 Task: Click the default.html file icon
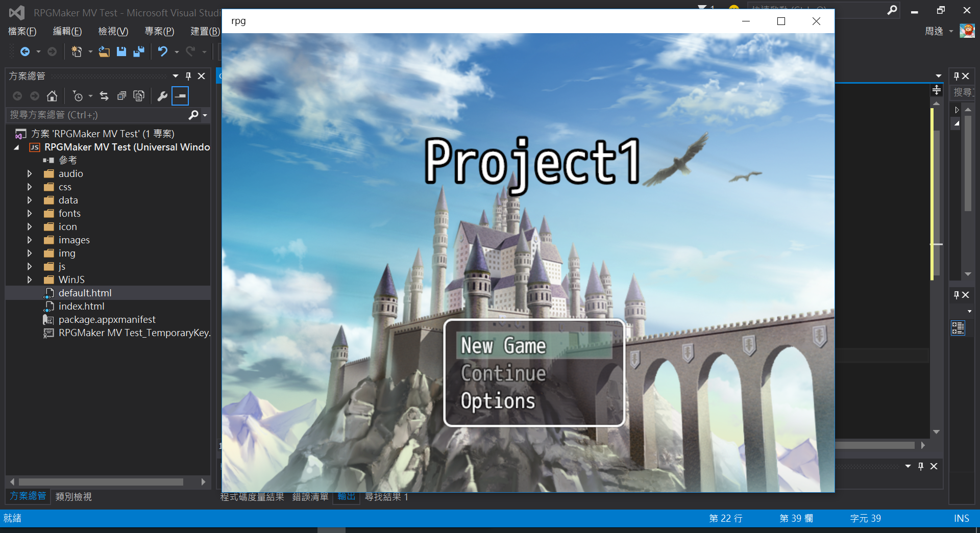click(x=49, y=293)
